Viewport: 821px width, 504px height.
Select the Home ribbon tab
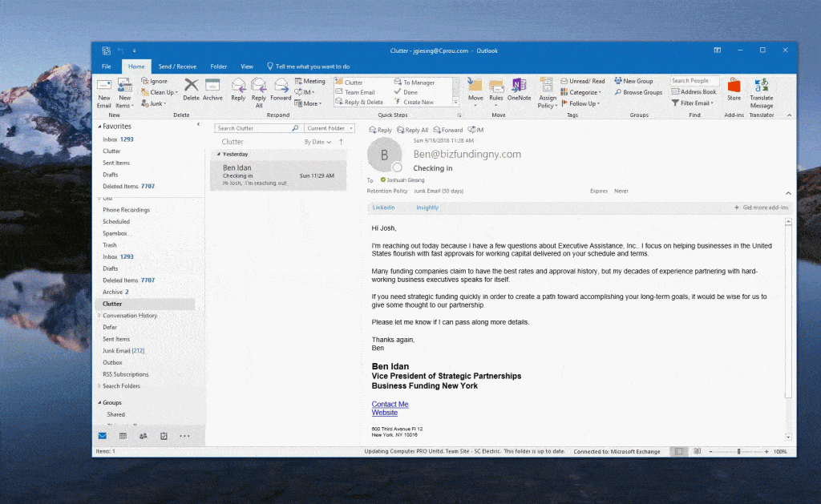[136, 67]
